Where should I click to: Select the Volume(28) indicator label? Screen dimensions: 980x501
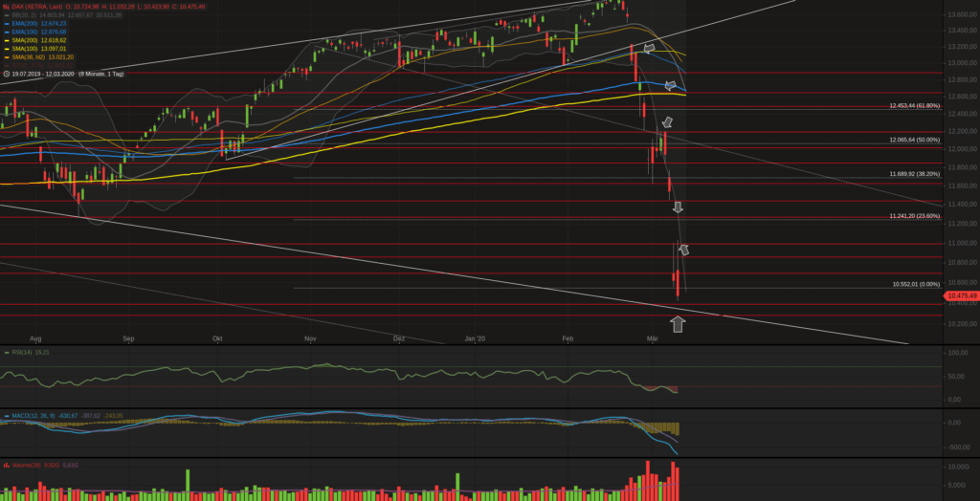coord(27,465)
